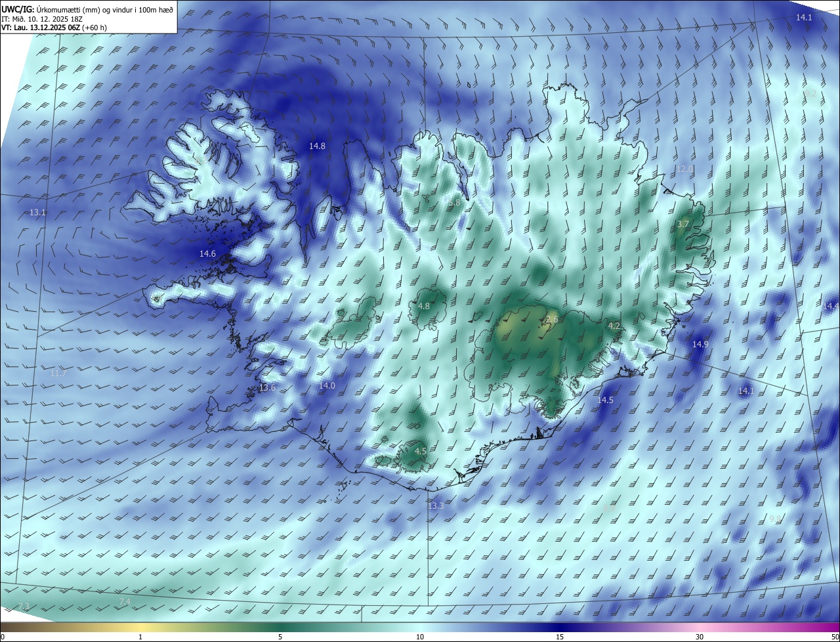Click the color scale tick label "50"
This screenshot has width=840, height=642.
(835, 637)
